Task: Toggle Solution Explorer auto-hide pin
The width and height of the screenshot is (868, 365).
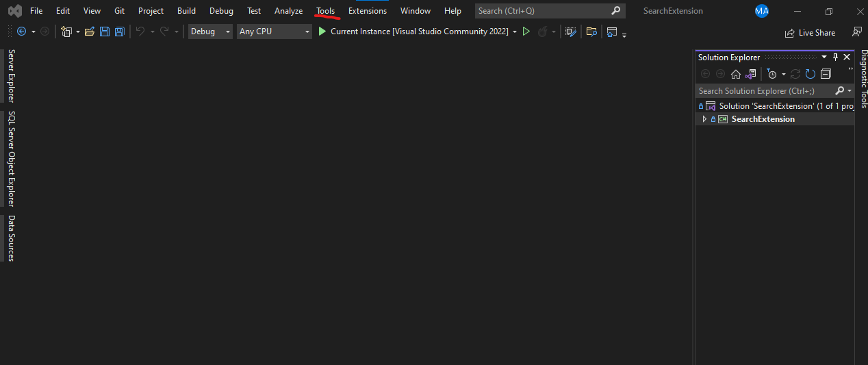Action: pyautogui.click(x=835, y=57)
